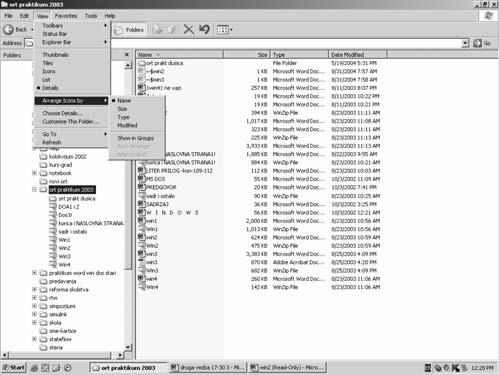
Task: Expand the simpozijumi folder node
Action: point(34,306)
